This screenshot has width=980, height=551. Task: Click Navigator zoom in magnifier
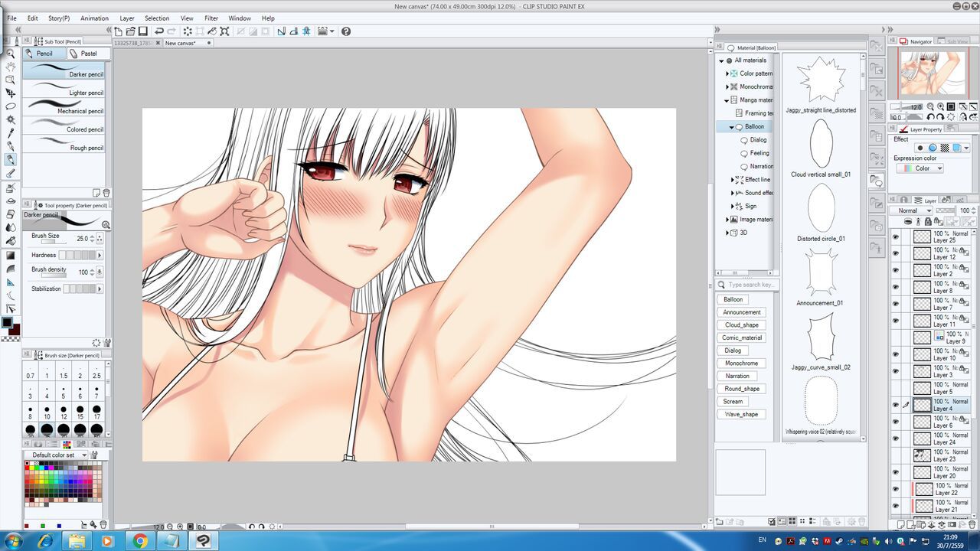click(940, 106)
